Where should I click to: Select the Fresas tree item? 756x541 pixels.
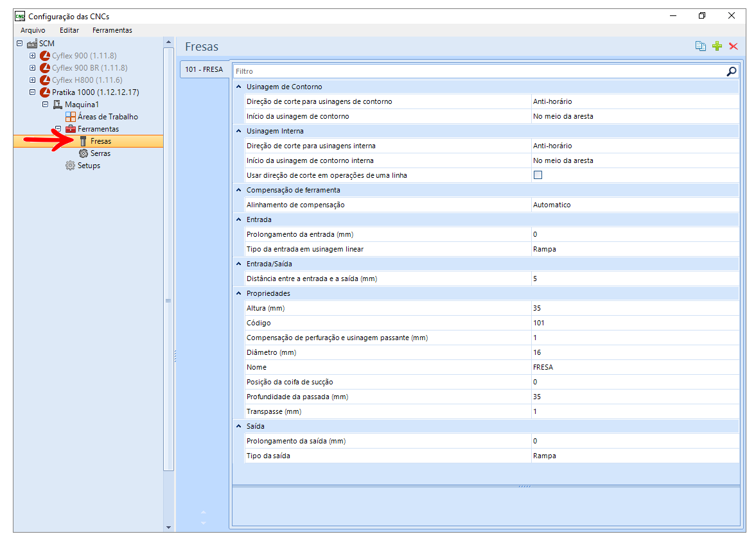point(101,141)
